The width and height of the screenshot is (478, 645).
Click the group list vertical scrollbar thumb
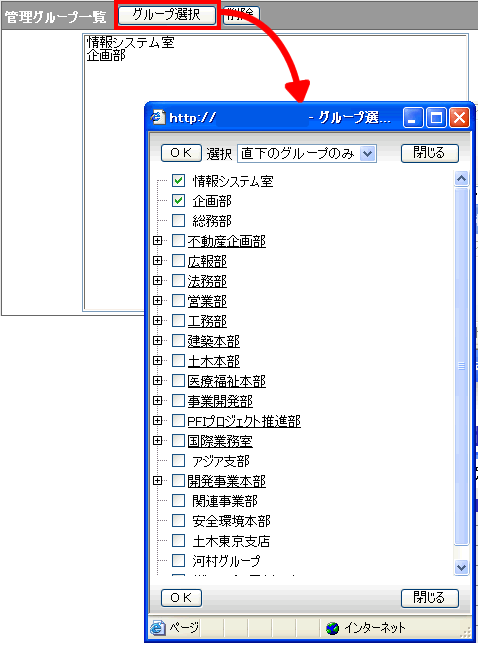tap(462, 366)
